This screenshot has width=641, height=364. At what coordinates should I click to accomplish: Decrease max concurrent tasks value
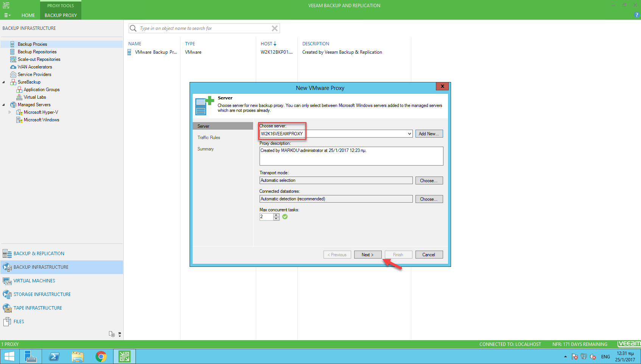click(276, 218)
